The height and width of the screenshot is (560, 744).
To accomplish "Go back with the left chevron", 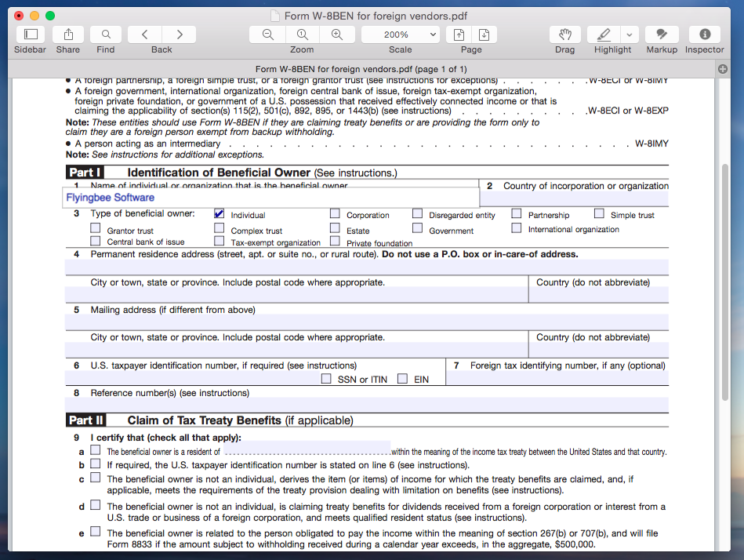I will (145, 35).
